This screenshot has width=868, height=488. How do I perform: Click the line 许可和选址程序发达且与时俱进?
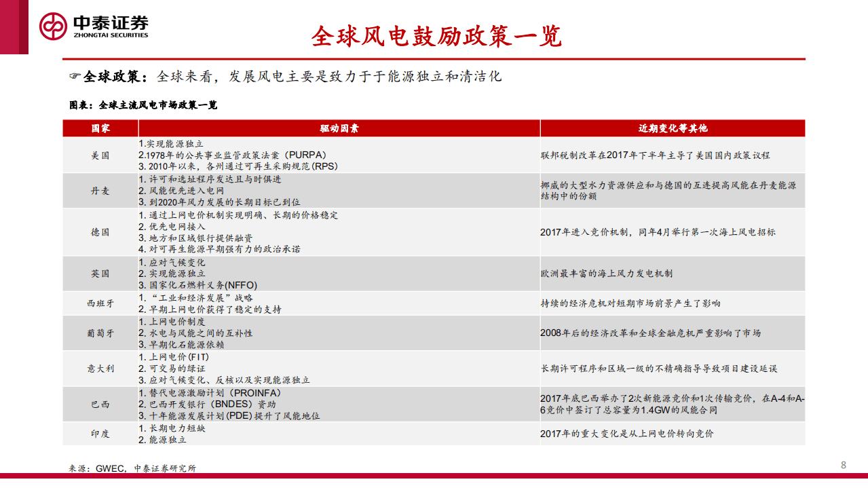point(210,179)
